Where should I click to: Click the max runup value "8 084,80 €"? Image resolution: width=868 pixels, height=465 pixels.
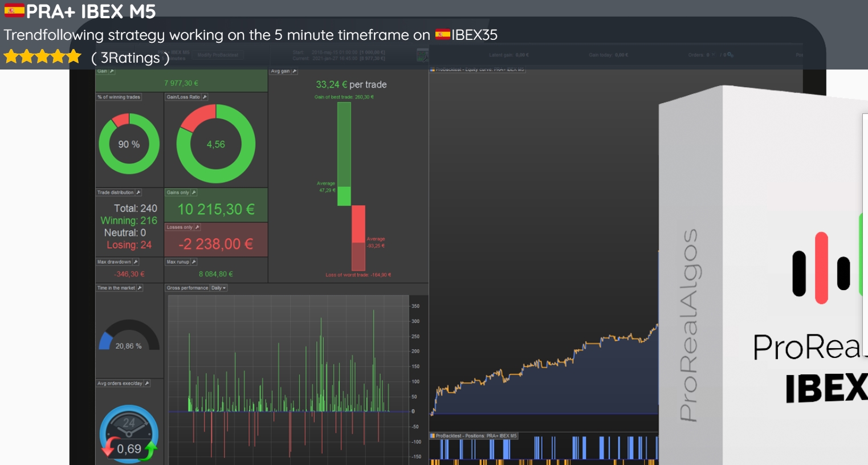point(216,274)
